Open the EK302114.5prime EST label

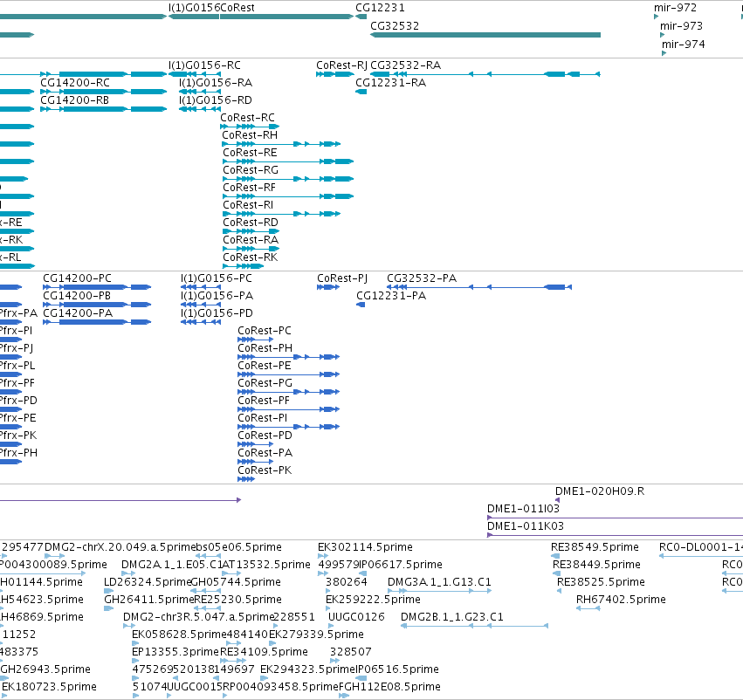click(365, 547)
